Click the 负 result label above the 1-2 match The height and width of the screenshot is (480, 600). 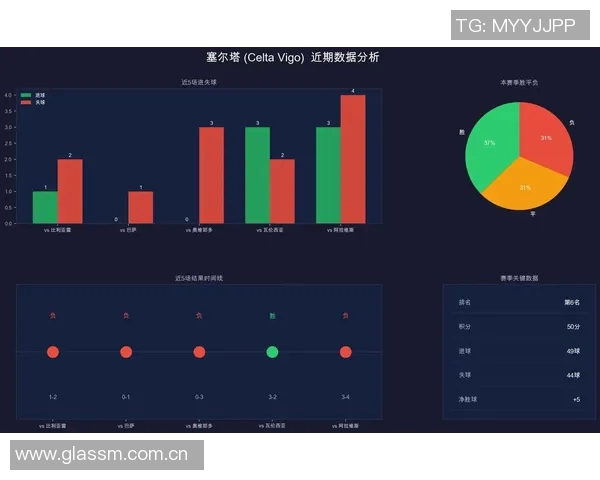click(53, 316)
